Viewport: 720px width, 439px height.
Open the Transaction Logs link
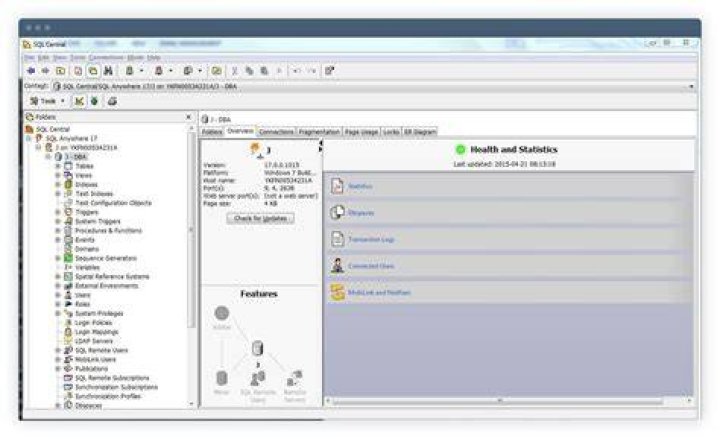(371, 240)
